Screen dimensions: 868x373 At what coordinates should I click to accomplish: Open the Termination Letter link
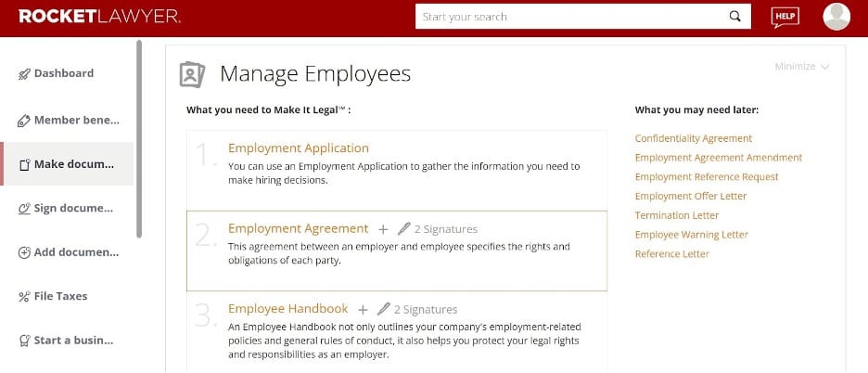click(x=676, y=215)
